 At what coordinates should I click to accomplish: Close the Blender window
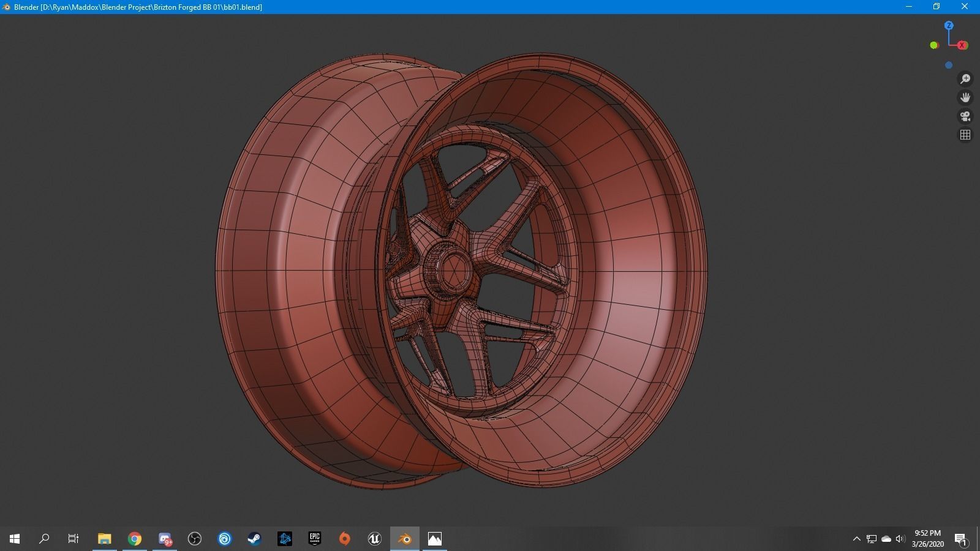[x=965, y=7]
